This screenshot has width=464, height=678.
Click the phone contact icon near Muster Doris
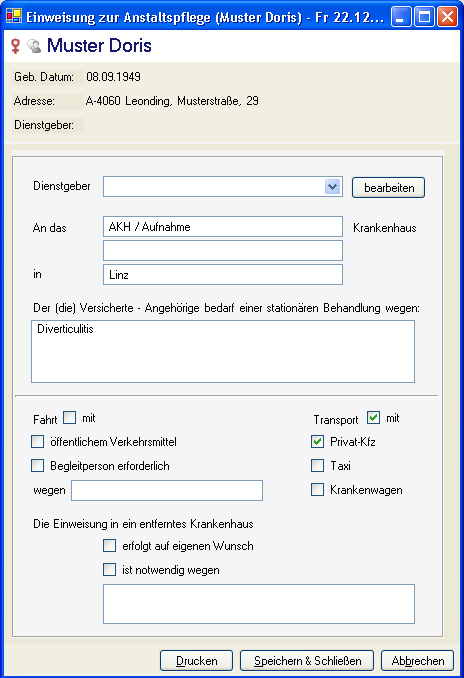pyautogui.click(x=34, y=46)
